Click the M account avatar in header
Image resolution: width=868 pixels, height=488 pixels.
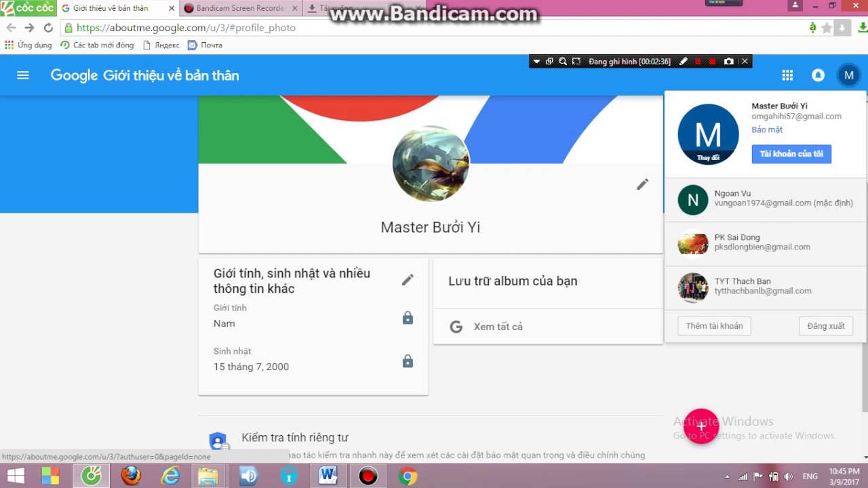click(x=848, y=75)
